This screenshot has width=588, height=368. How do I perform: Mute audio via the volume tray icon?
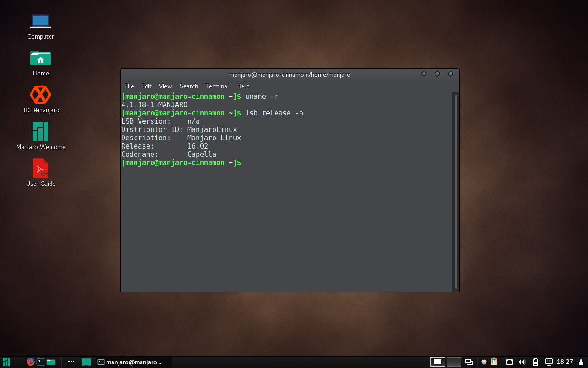522,362
